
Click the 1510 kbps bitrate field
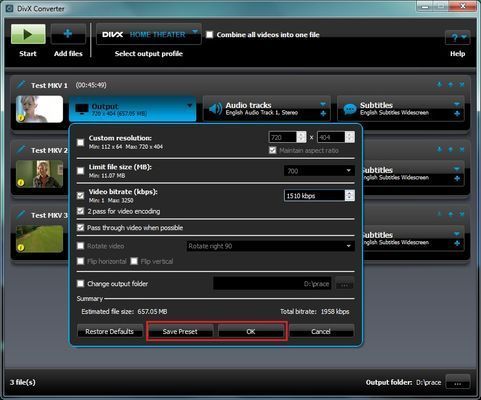click(x=315, y=196)
